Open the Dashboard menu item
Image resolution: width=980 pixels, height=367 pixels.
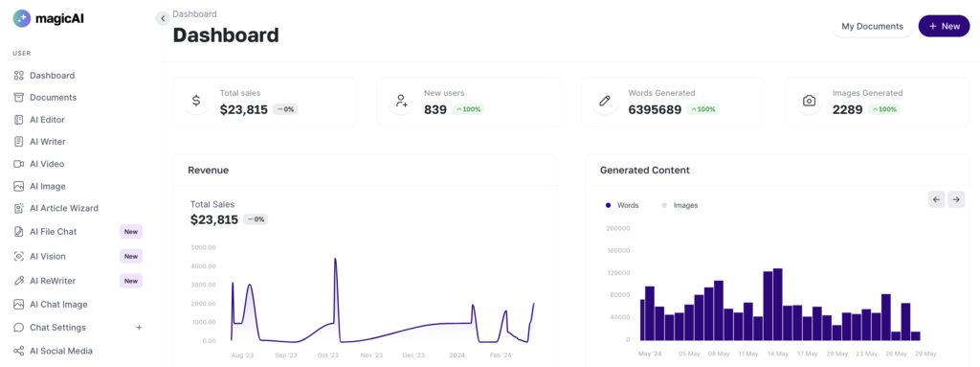point(52,76)
